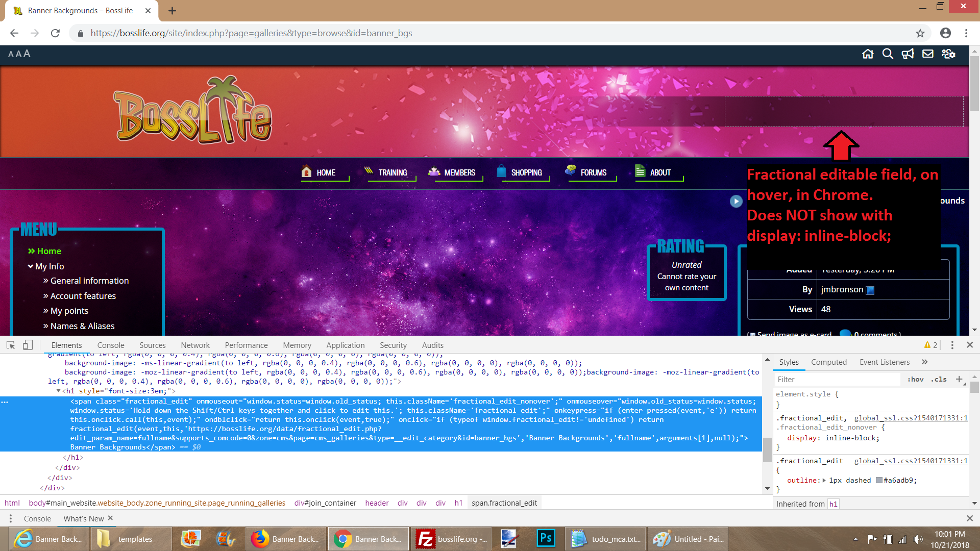The width and height of the screenshot is (980, 551).
Task: Open the Computed styles tab
Action: point(828,362)
